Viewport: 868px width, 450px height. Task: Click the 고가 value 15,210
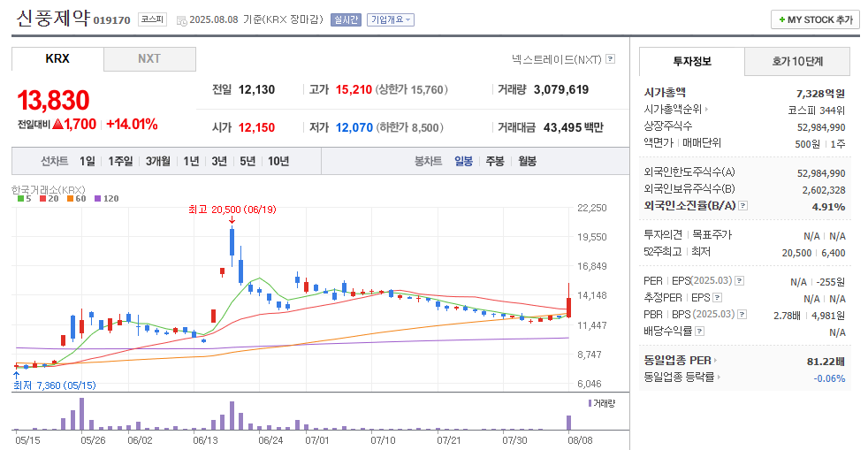click(354, 89)
